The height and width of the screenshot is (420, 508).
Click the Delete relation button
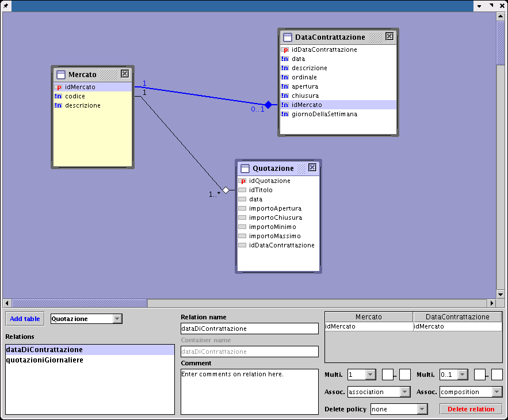pos(471,409)
